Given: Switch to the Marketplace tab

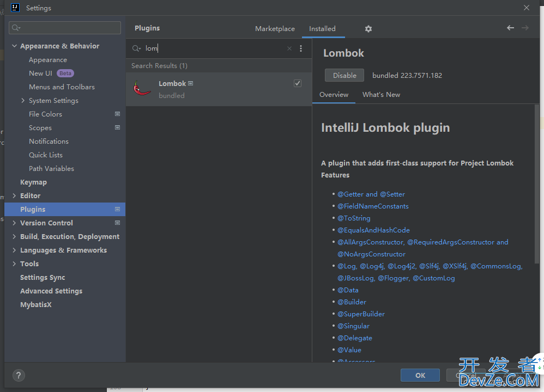Looking at the screenshot, I should [275, 29].
